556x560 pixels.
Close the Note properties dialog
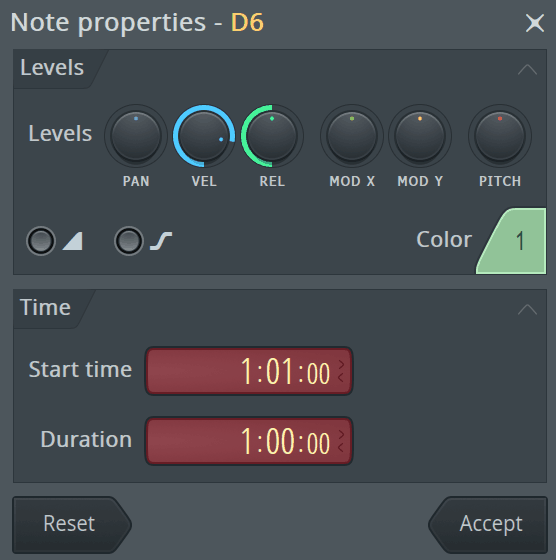pyautogui.click(x=535, y=23)
